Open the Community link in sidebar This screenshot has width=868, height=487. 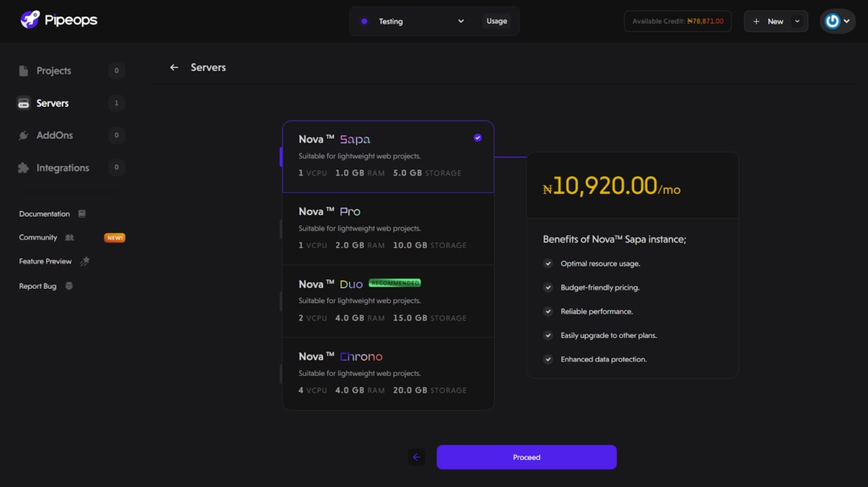[38, 238]
